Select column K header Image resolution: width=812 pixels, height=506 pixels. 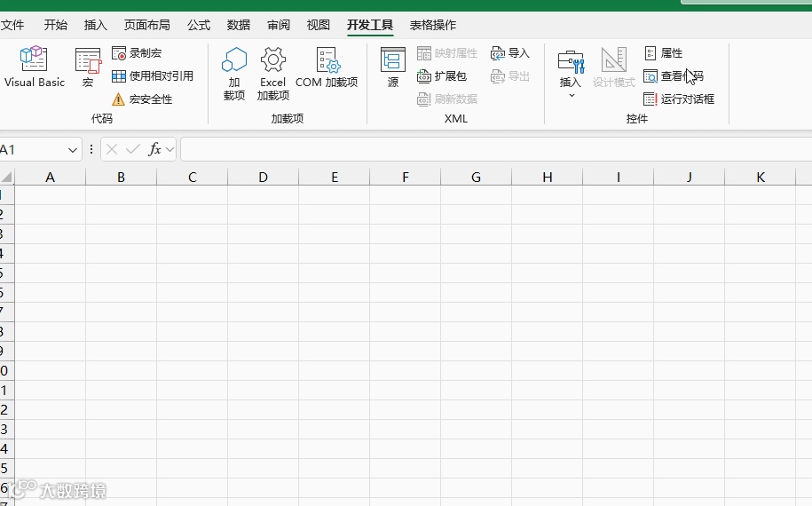(760, 178)
